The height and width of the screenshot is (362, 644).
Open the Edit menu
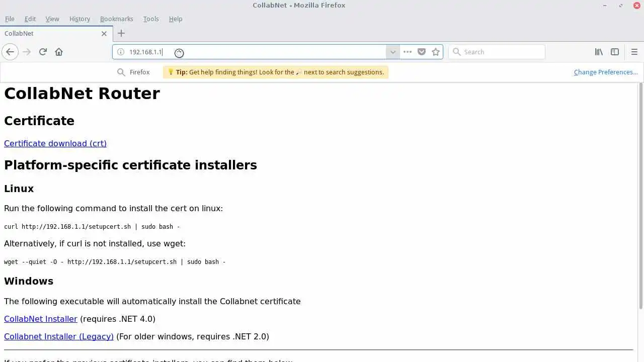pyautogui.click(x=30, y=19)
